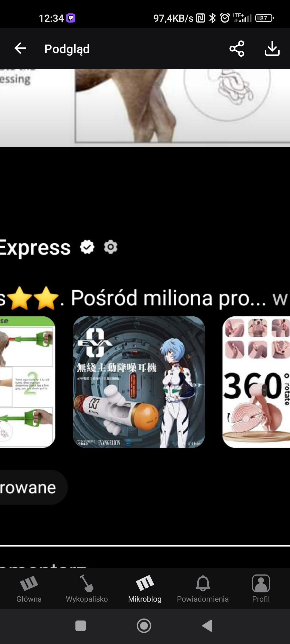The image size is (290, 644).
Task: Tap the Twitch notification icon in status bar
Action: [71, 18]
